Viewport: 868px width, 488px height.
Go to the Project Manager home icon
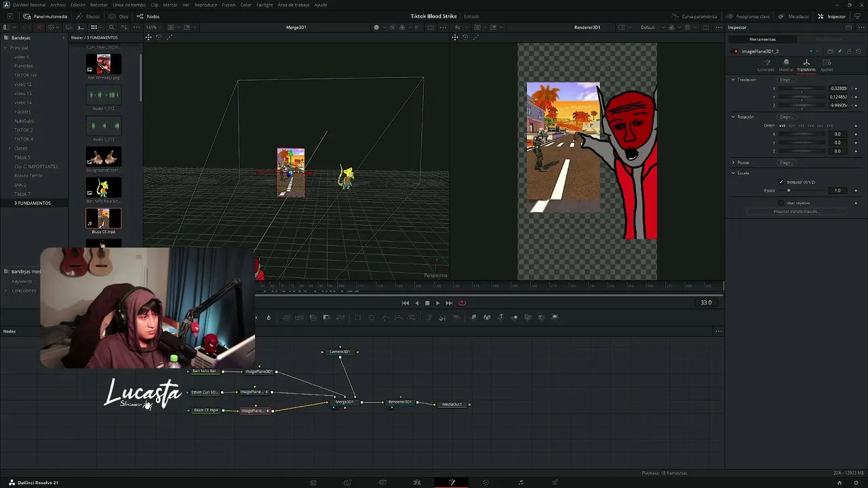coord(840,483)
